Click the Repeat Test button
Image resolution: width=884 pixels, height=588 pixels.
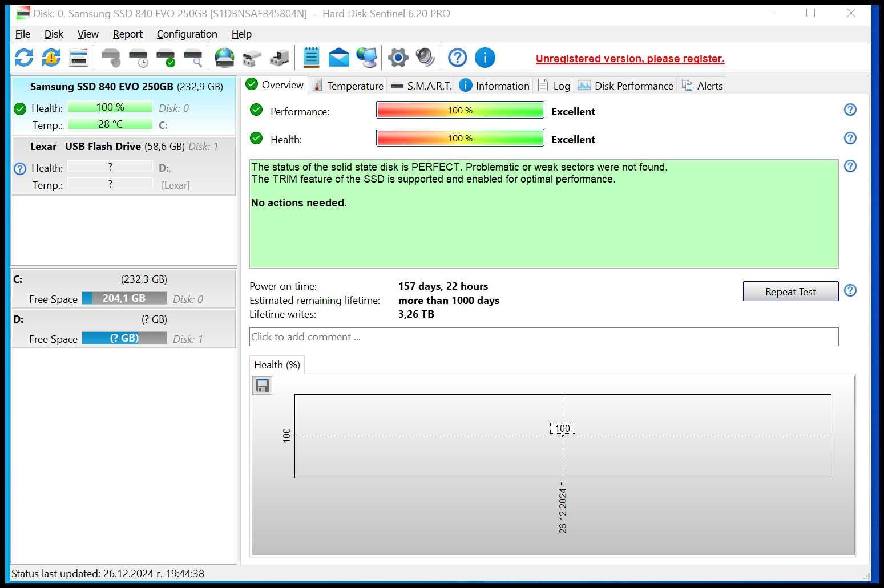(x=790, y=291)
